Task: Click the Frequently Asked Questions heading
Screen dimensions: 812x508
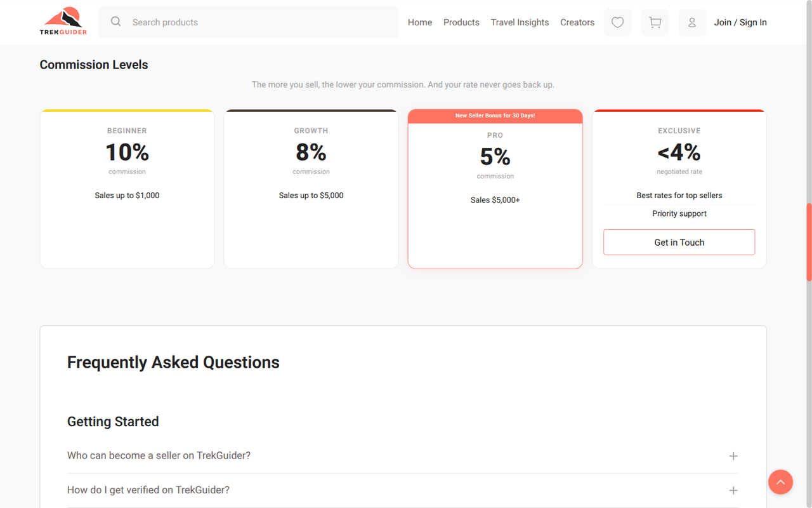Action: (173, 363)
